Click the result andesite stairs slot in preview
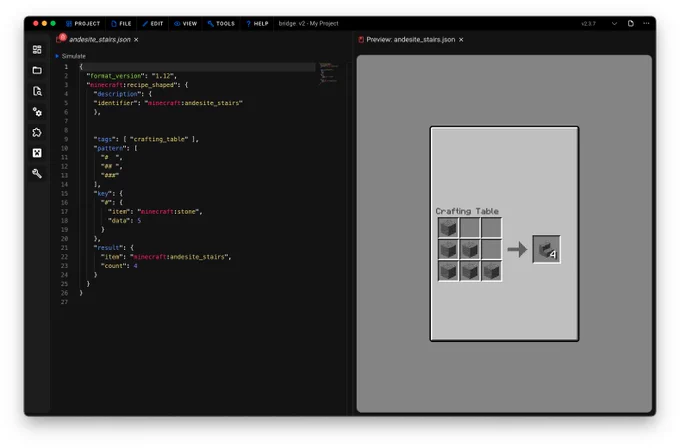The image size is (680, 448). (x=546, y=249)
